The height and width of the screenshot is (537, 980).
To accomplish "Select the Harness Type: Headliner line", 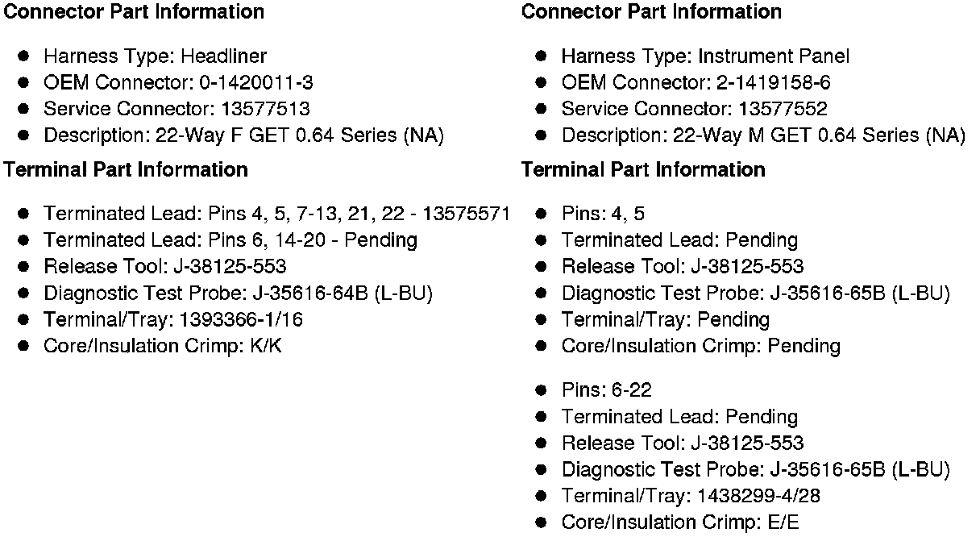I will (155, 56).
